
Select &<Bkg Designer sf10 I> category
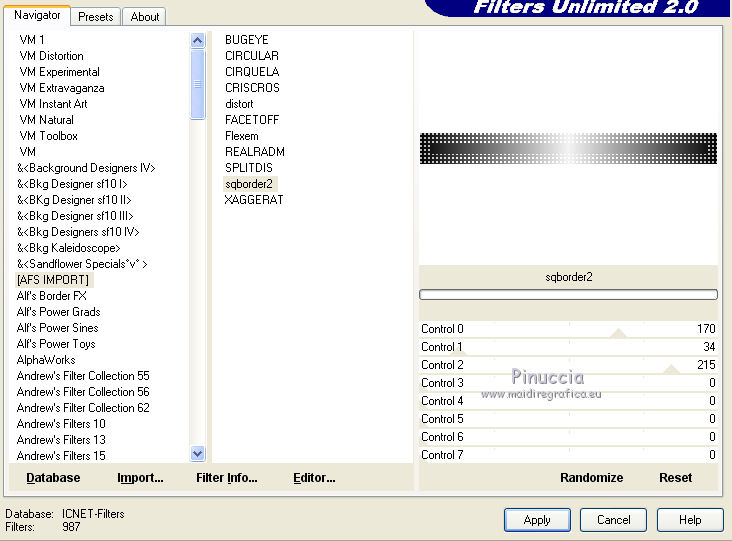point(72,184)
